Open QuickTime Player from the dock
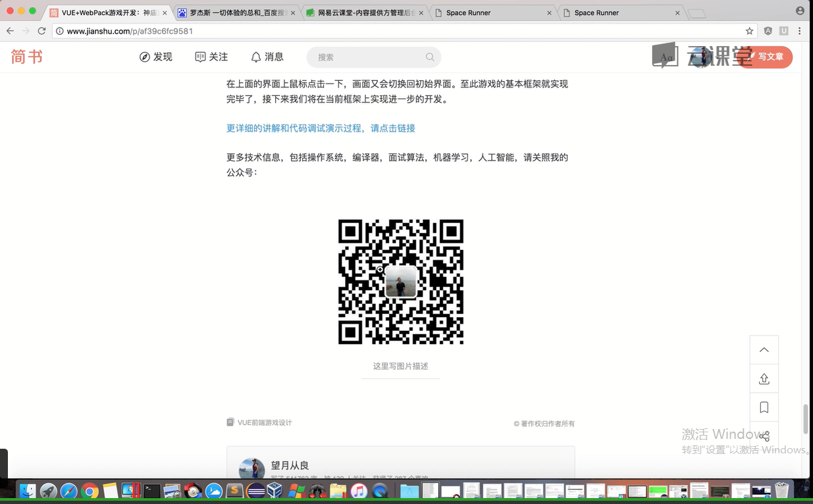Viewport: 813px width, 504px height. [379, 491]
